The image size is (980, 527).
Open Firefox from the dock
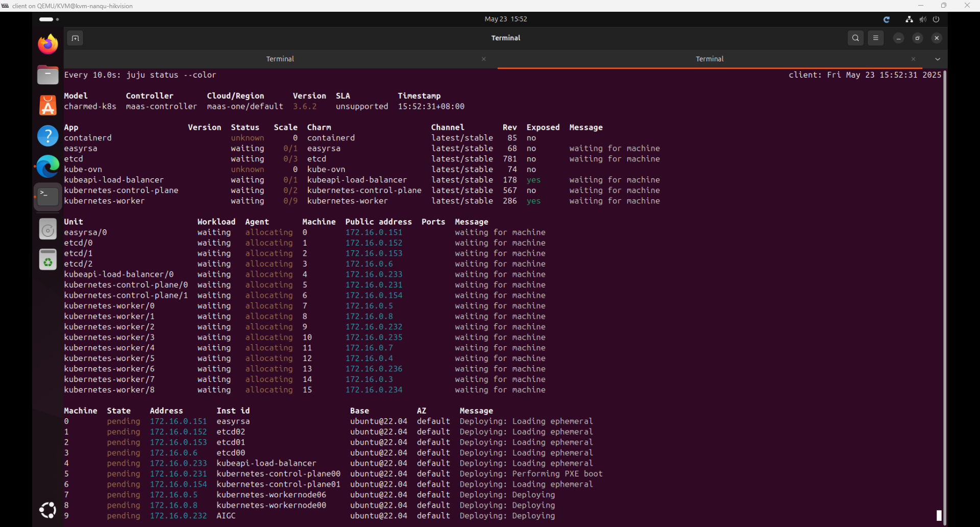[48, 44]
